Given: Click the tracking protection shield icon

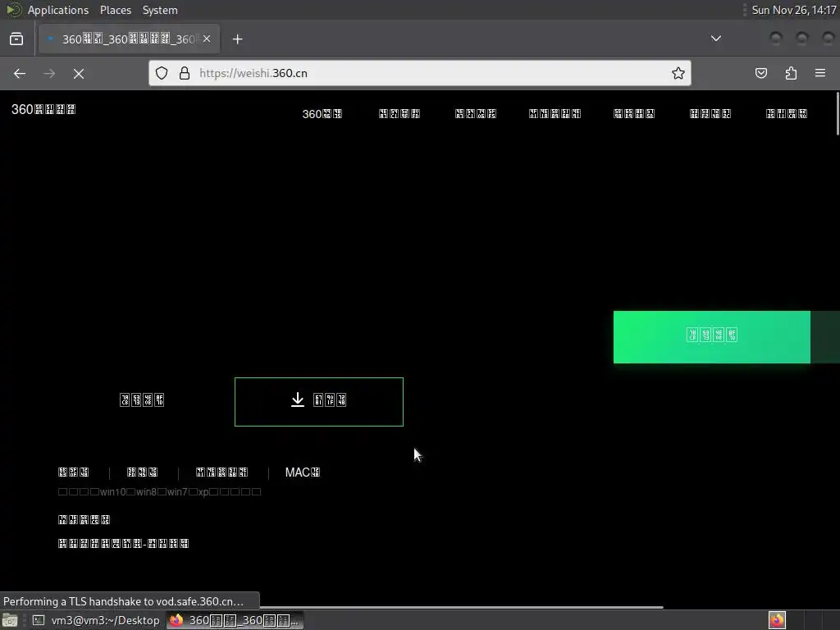Looking at the screenshot, I should point(162,73).
